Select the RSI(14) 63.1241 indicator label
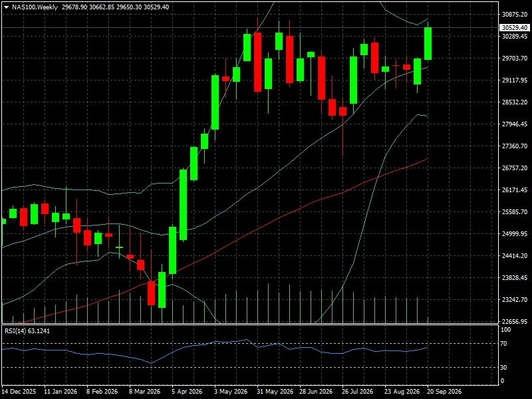This screenshot has width=532, height=399. pyautogui.click(x=27, y=331)
